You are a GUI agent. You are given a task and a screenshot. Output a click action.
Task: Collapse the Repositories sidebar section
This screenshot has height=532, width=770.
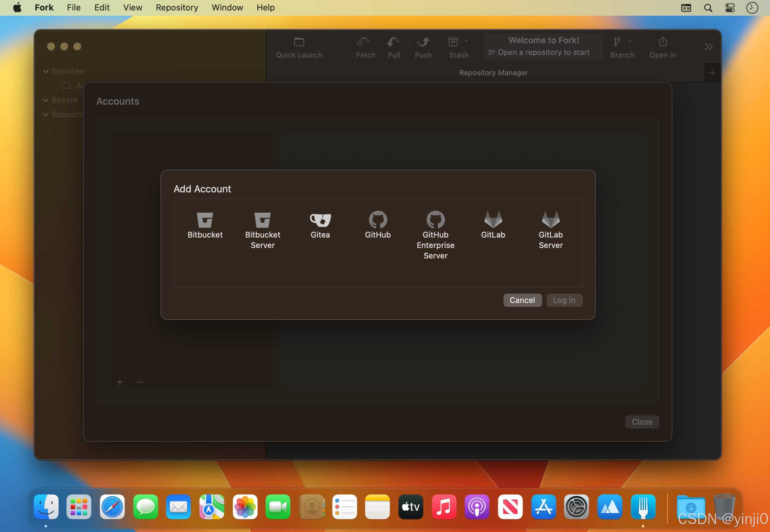pos(46,114)
